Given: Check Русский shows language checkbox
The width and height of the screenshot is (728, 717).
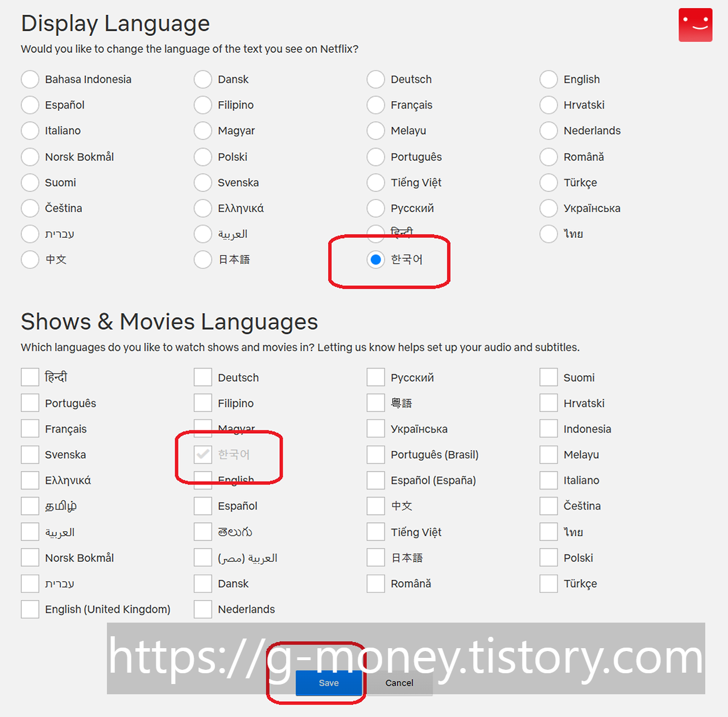Looking at the screenshot, I should coord(376,377).
